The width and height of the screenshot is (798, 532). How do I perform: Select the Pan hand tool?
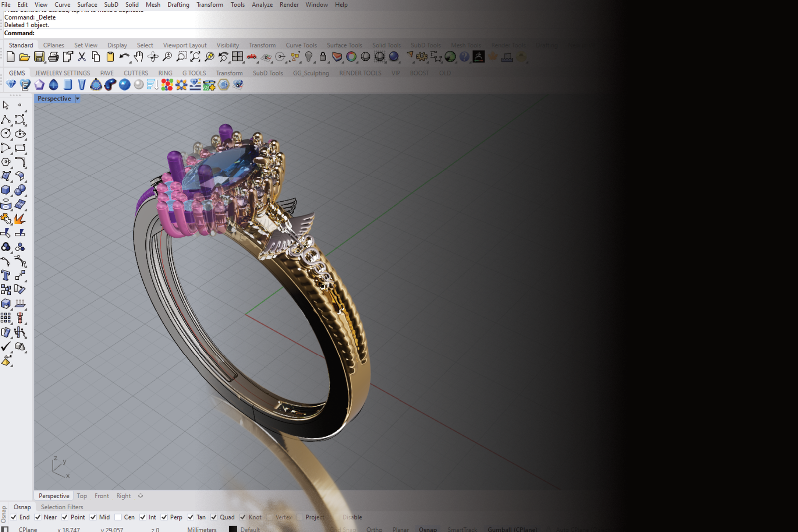tap(138, 57)
